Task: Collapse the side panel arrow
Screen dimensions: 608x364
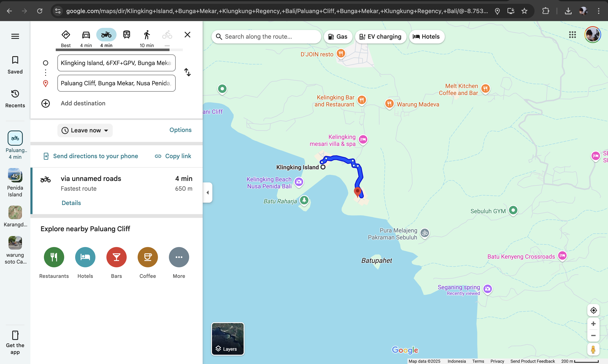Action: tap(208, 193)
